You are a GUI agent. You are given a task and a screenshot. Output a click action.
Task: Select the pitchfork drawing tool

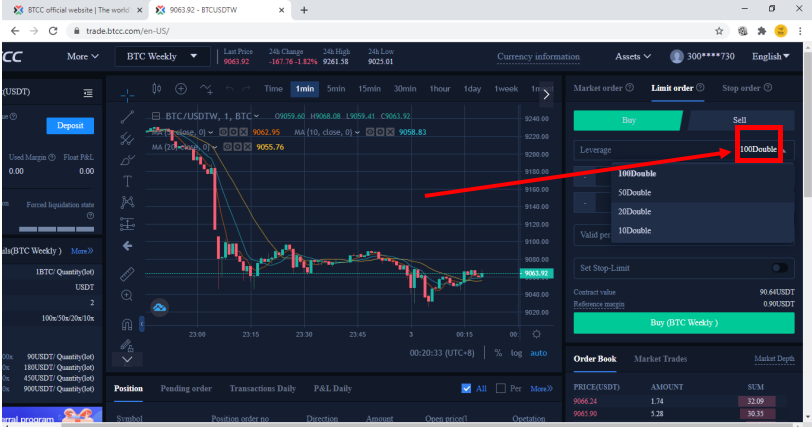pos(127,139)
